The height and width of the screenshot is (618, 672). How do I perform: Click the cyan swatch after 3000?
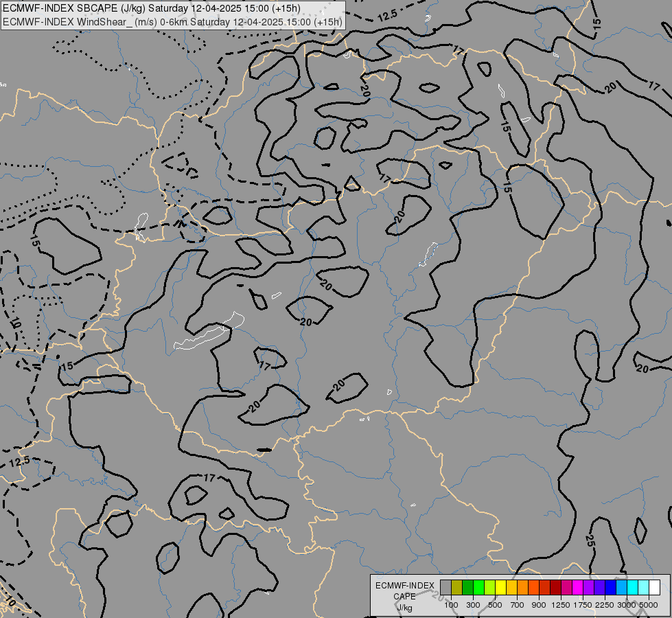(x=633, y=588)
